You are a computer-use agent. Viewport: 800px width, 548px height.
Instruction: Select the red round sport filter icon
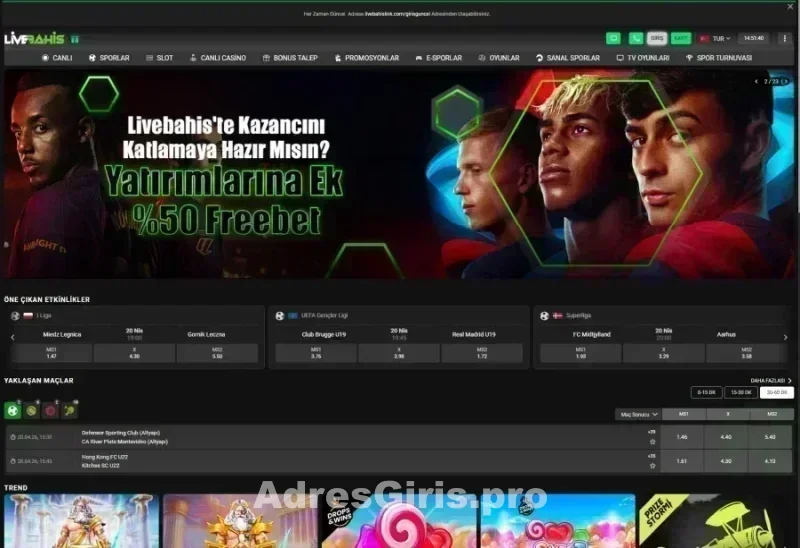coord(51,410)
